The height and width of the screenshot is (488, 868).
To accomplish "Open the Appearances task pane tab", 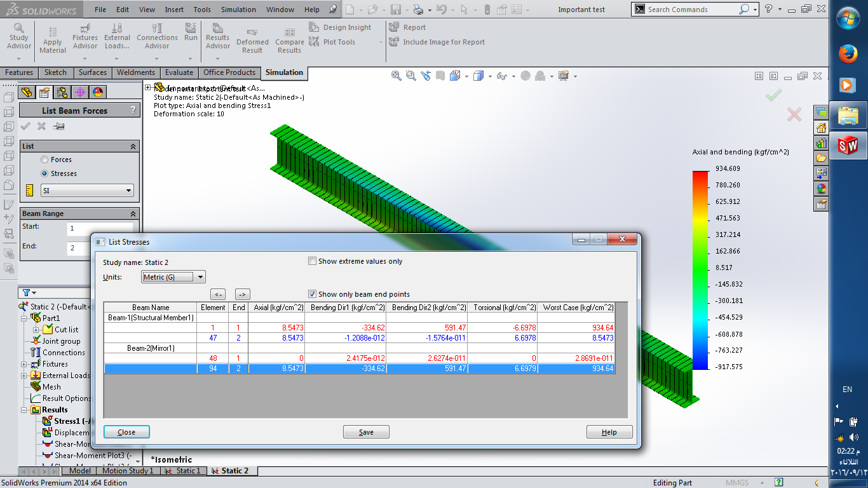I will 822,189.
